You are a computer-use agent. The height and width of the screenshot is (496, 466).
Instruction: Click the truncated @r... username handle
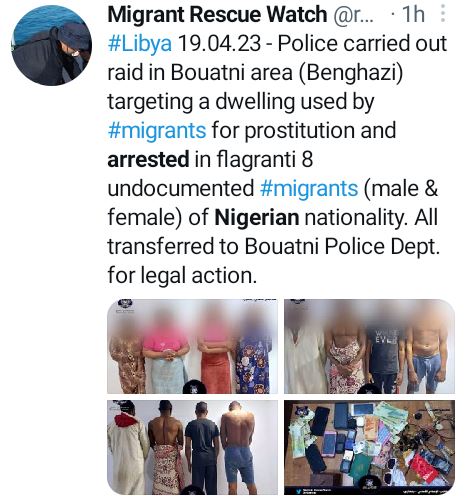pos(353,15)
